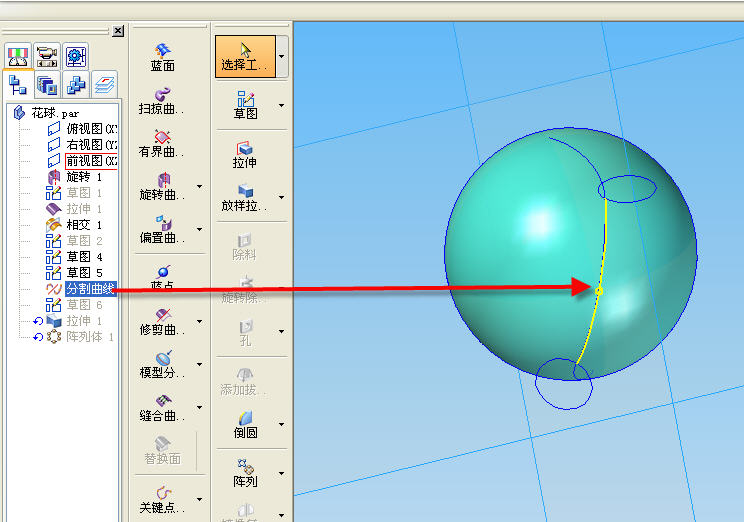The height and width of the screenshot is (522, 744).
Task: Expand the 孔 hole dropdown arrow
Action: pos(282,331)
